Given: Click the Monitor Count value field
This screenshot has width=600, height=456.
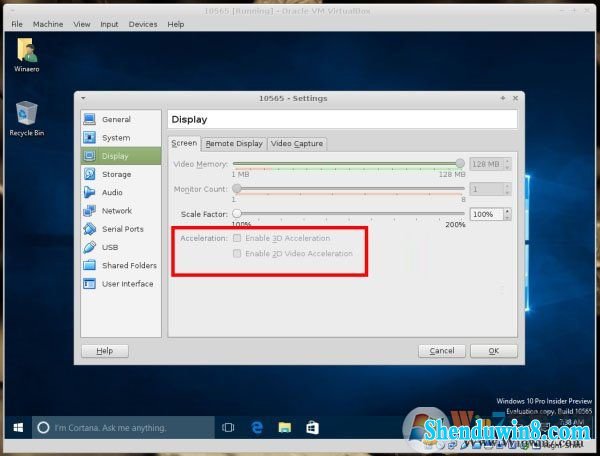Looking at the screenshot, I should pos(487,189).
